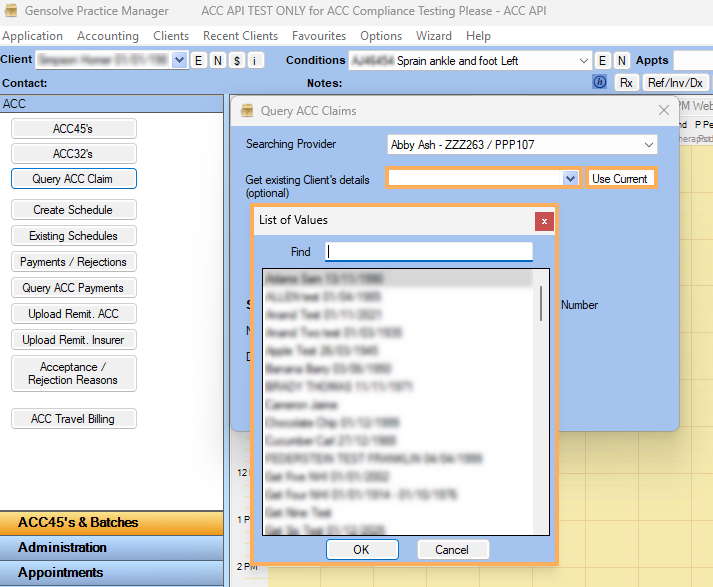Screen dimensions: 713x587
Task: Open the Conditions dropdown list
Action: [x=584, y=61]
